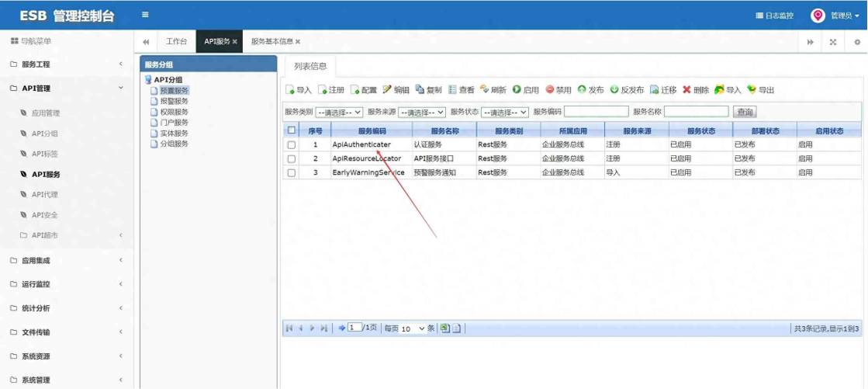The height and width of the screenshot is (389, 868).
Task: Click the 迁移 toolbar button
Action: tap(663, 90)
